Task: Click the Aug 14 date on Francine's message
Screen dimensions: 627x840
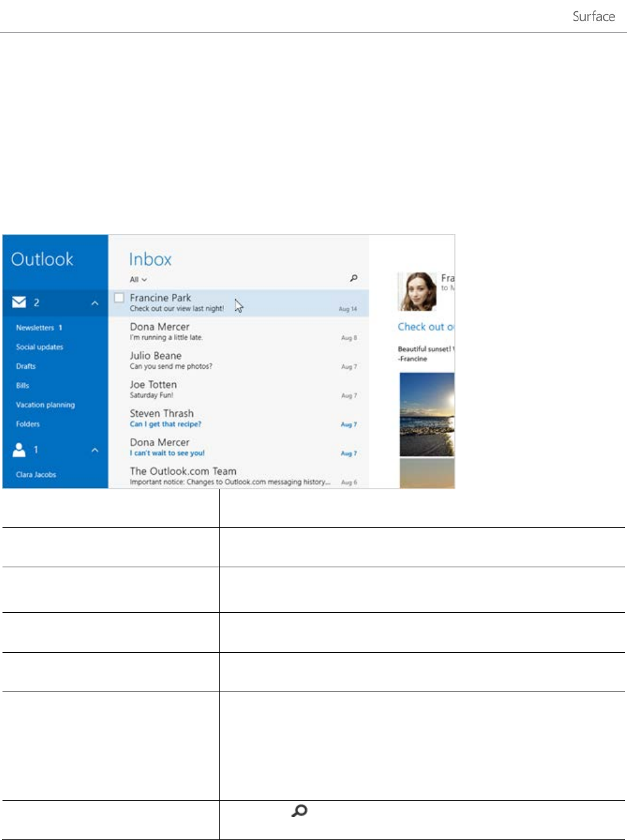Action: point(348,309)
